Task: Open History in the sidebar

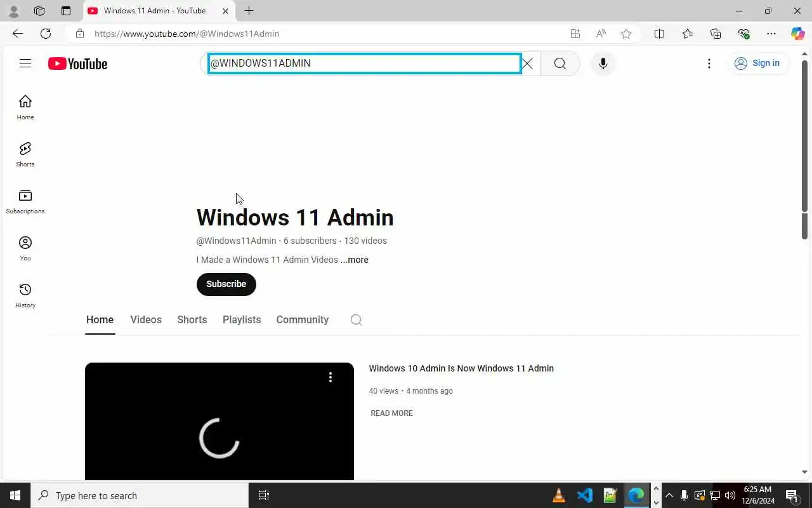Action: 25,295
